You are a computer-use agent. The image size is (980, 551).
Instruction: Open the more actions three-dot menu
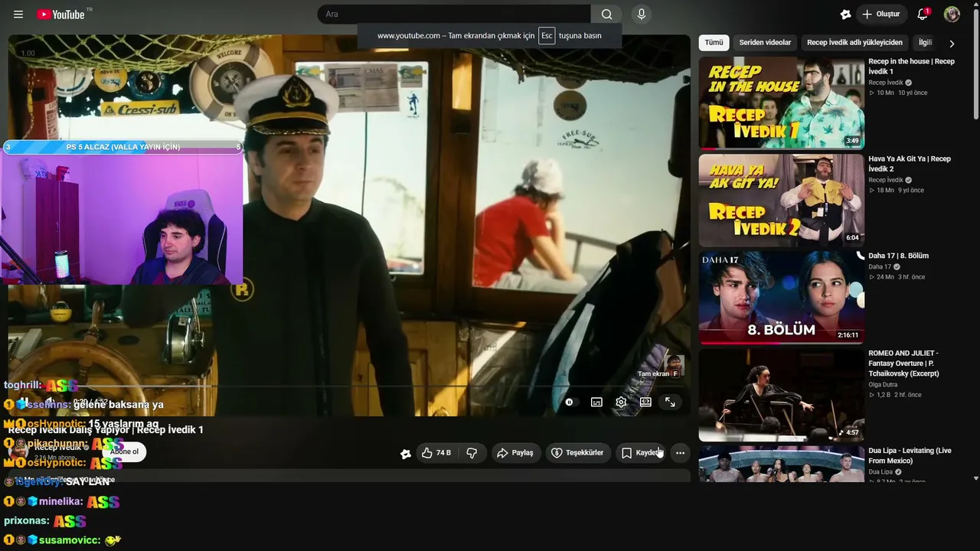pos(680,453)
